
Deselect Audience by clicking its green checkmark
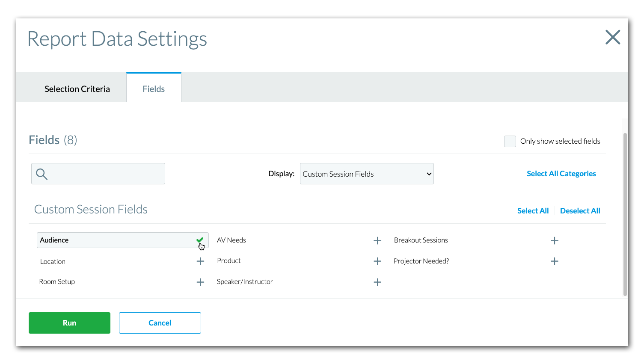pyautogui.click(x=199, y=240)
